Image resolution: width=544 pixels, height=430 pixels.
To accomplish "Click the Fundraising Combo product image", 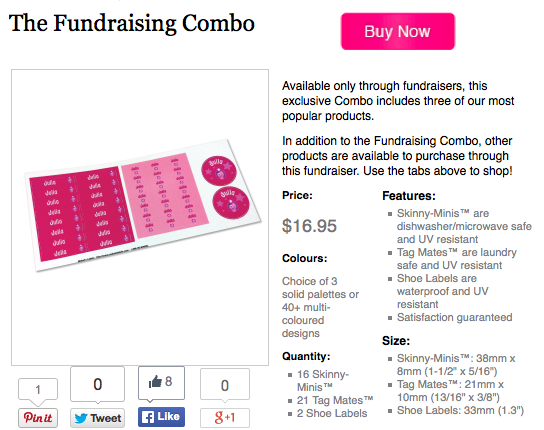I will (140, 217).
